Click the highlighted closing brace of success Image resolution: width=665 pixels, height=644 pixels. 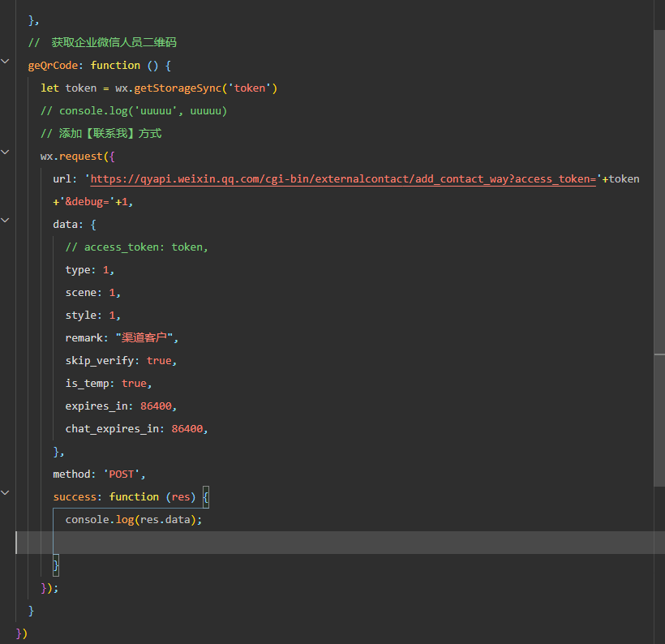[56, 565]
